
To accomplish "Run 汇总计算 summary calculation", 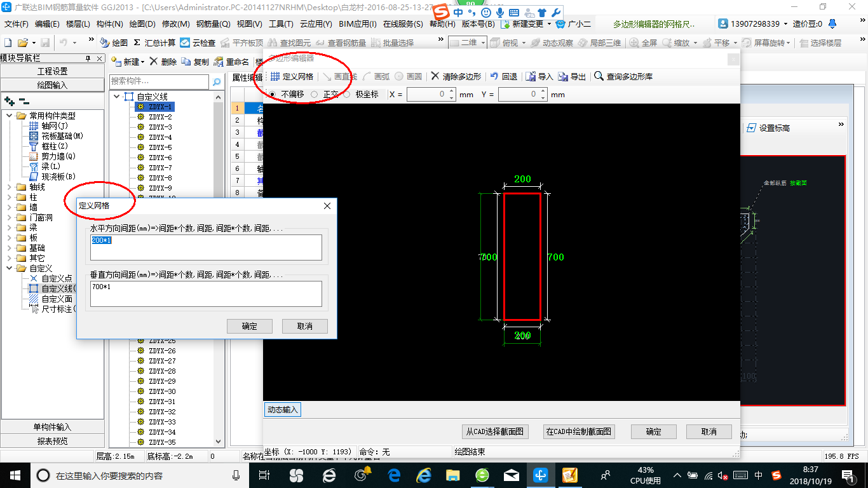I will pyautogui.click(x=154, y=43).
